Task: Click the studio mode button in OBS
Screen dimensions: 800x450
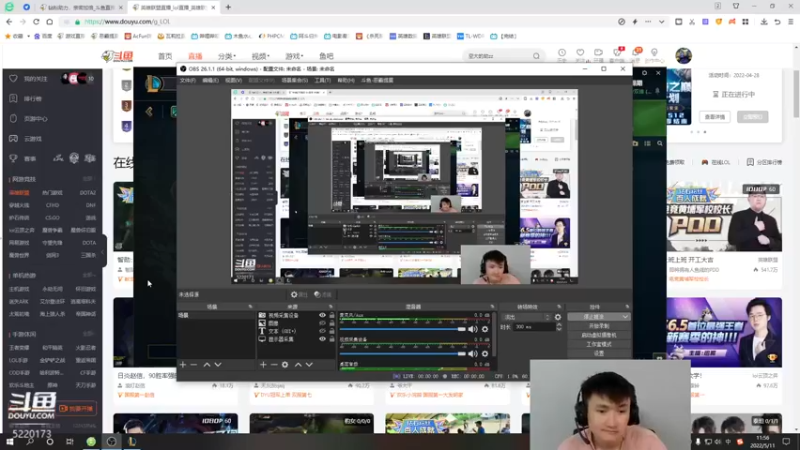Action: (x=598, y=344)
